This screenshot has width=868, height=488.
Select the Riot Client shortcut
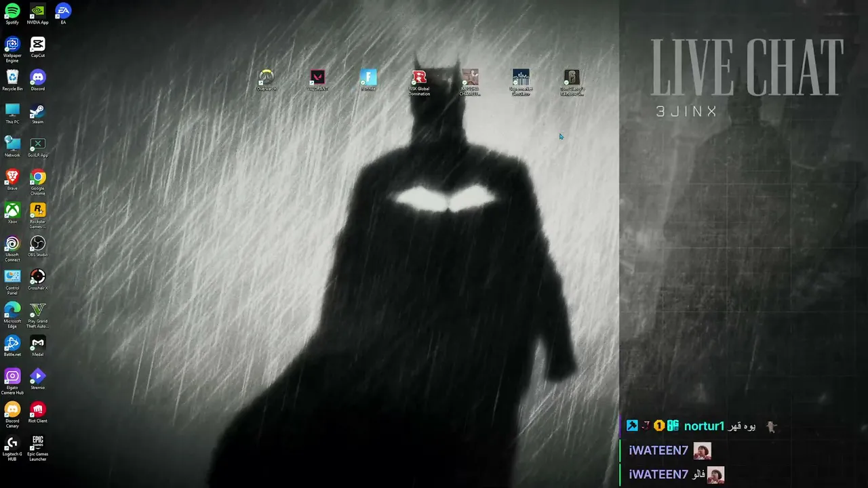[38, 413]
